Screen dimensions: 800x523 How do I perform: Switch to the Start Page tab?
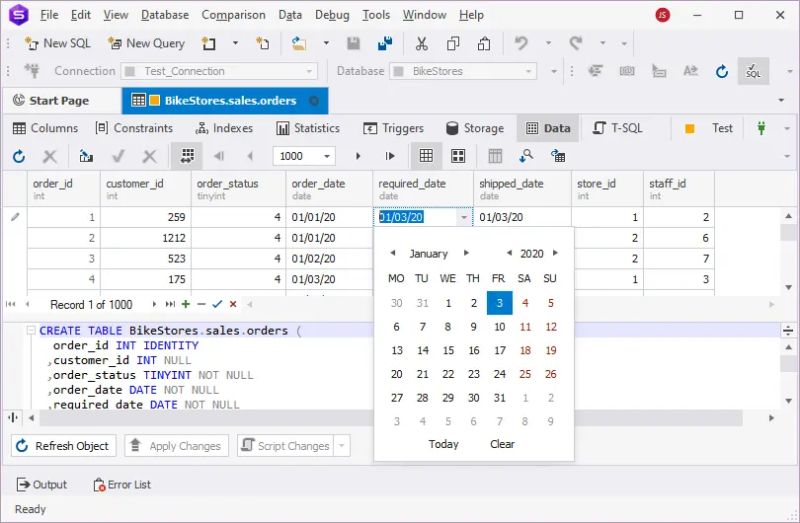pos(51,101)
